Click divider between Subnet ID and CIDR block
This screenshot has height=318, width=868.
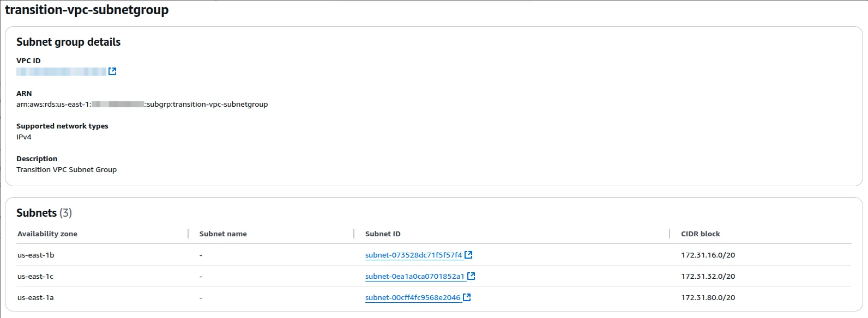coord(670,234)
